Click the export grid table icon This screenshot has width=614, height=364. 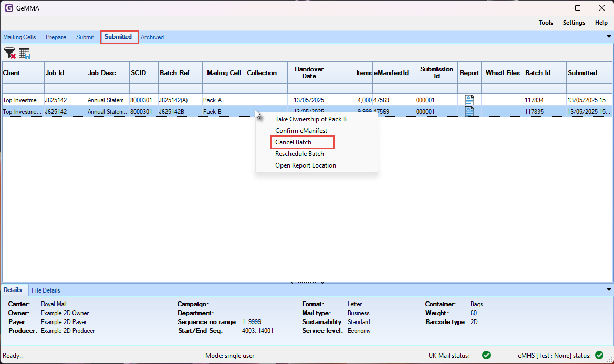pos(25,53)
